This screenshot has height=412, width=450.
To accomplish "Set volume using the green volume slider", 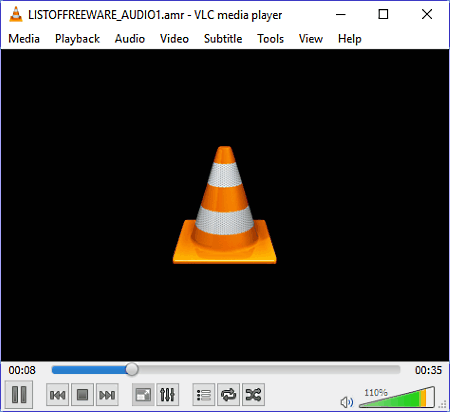I will pyautogui.click(x=397, y=397).
